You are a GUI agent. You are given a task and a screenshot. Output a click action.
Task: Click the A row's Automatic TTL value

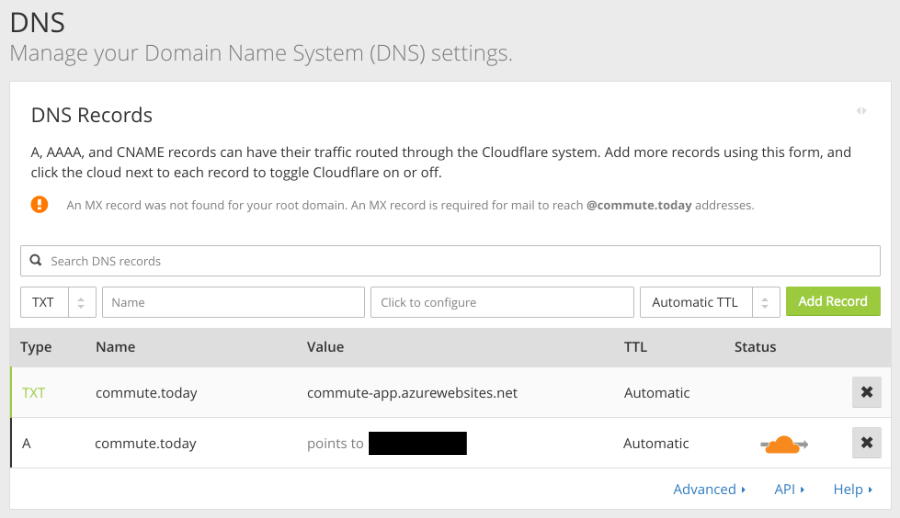tap(656, 443)
